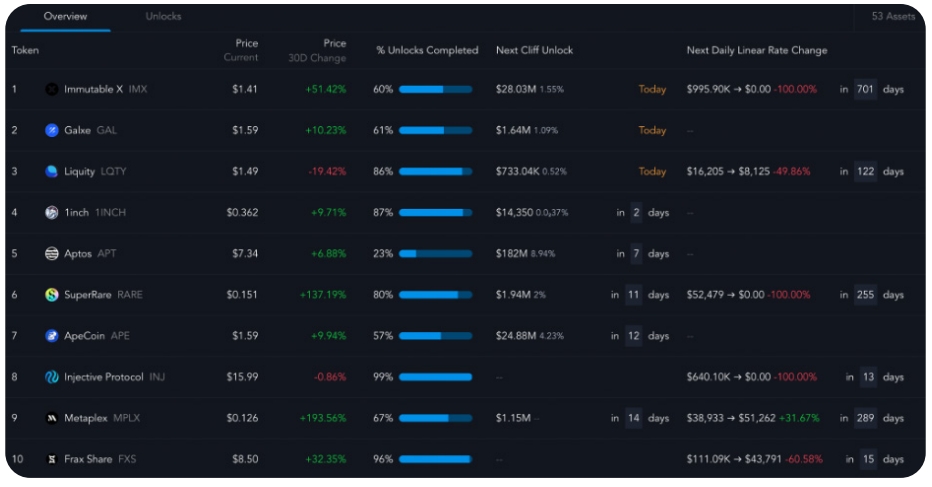This screenshot has width=932, height=487.
Task: Click Galxe 61% unlock progress bar
Action: click(436, 130)
